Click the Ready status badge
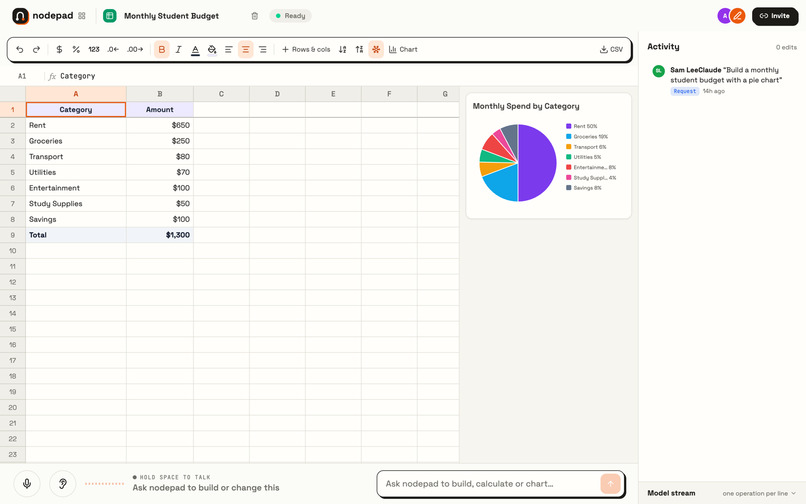 (290, 16)
